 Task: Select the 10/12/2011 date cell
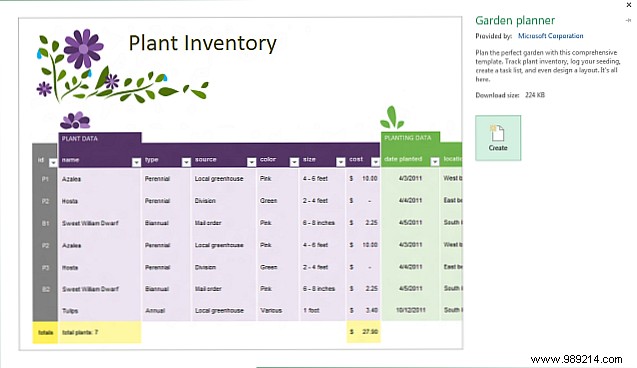(410, 310)
